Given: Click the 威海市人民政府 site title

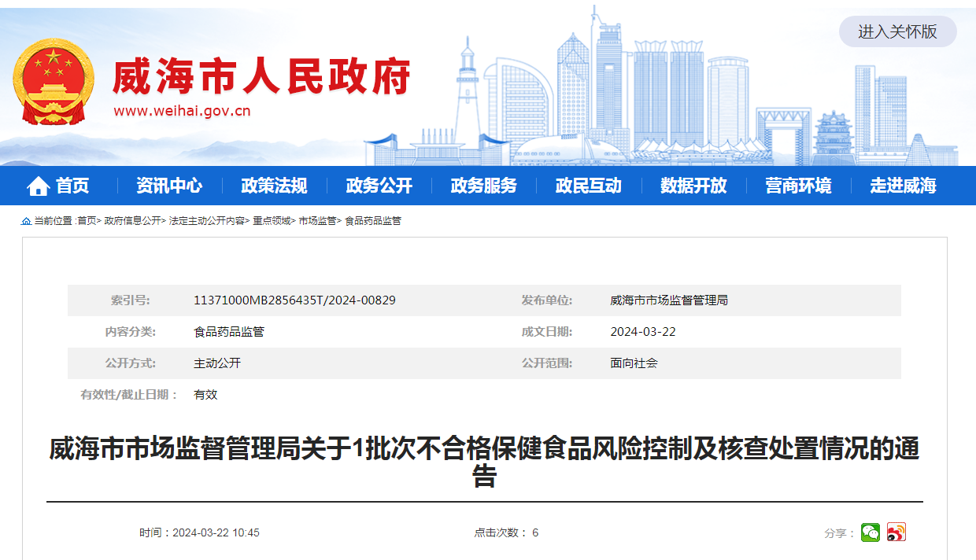Looking at the screenshot, I should [x=262, y=77].
